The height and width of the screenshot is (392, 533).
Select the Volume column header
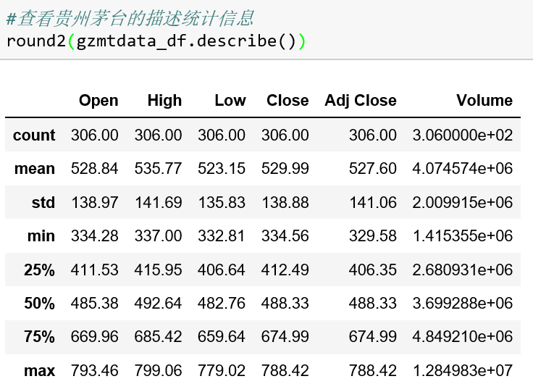coord(484,100)
